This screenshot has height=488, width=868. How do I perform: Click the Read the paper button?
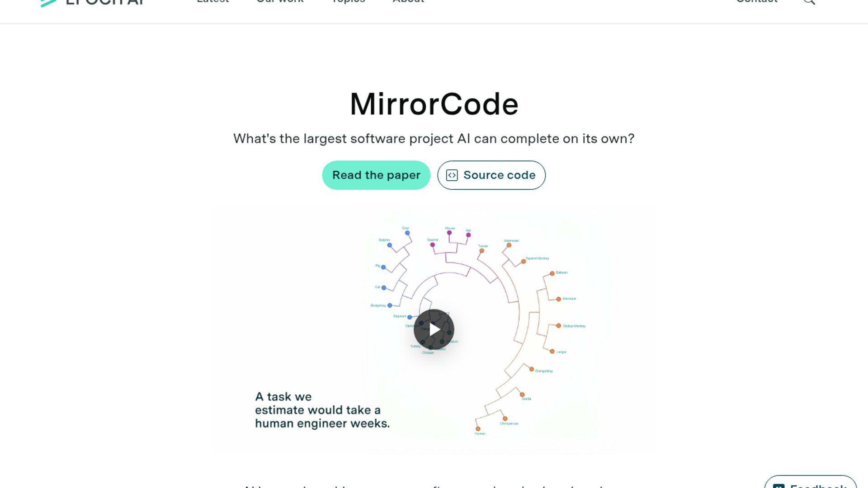pos(376,175)
